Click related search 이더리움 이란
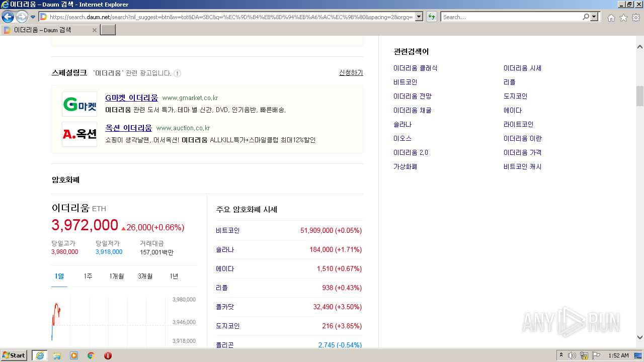The height and width of the screenshot is (362, 644). point(523,138)
